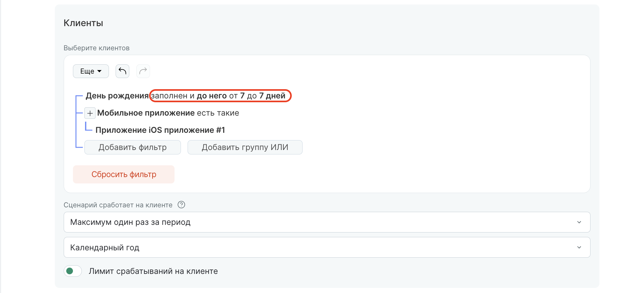Screen dimensions: 644x293
Task: Toggle Лимит срабатываний на клиенте switch
Action: (x=73, y=271)
